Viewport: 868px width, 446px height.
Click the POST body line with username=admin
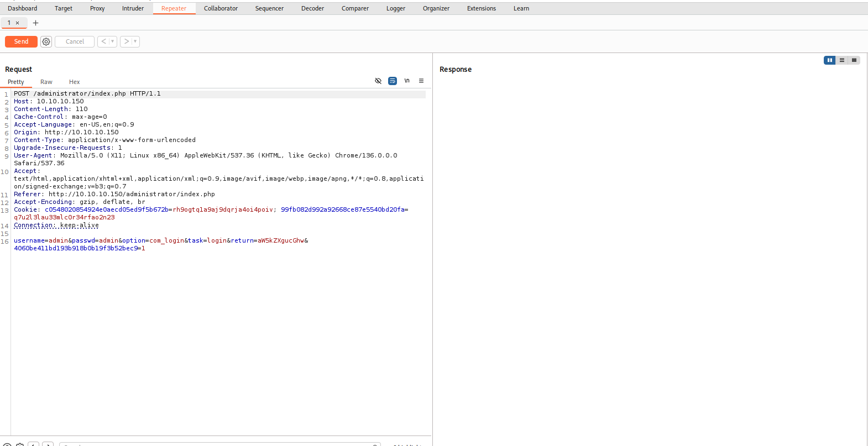click(x=160, y=240)
